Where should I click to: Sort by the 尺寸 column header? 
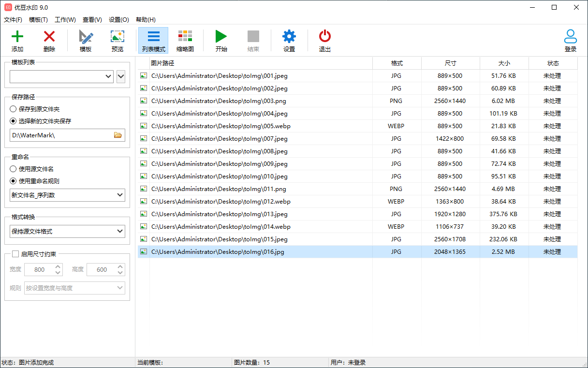451,63
